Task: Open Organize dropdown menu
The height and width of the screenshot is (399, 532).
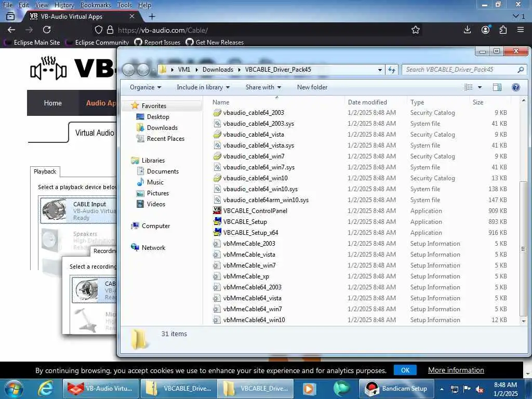Action: click(145, 87)
